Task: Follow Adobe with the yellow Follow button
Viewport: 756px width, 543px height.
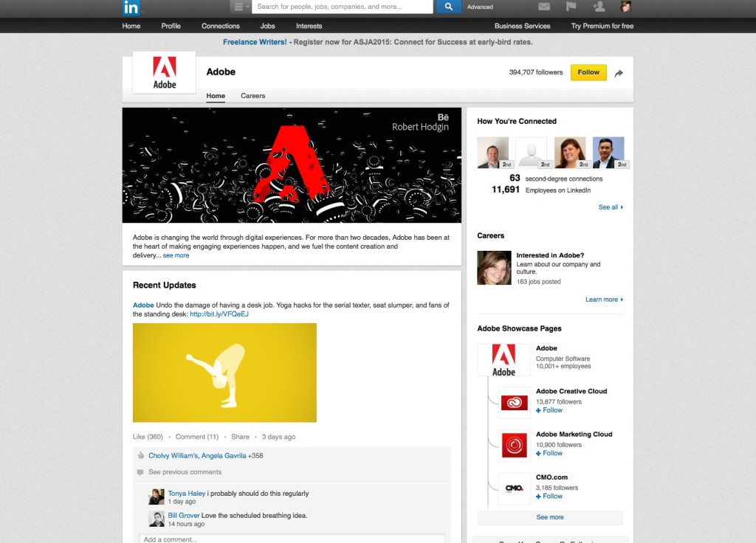Action: point(588,72)
